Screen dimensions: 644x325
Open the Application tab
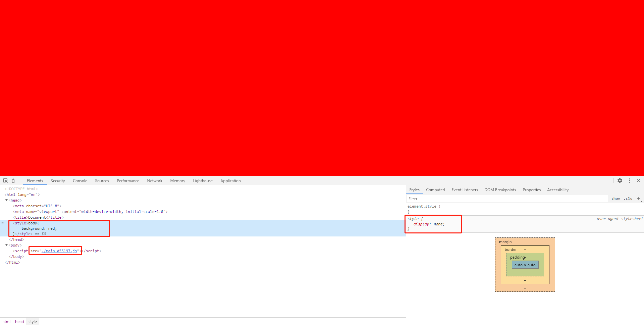point(230,181)
